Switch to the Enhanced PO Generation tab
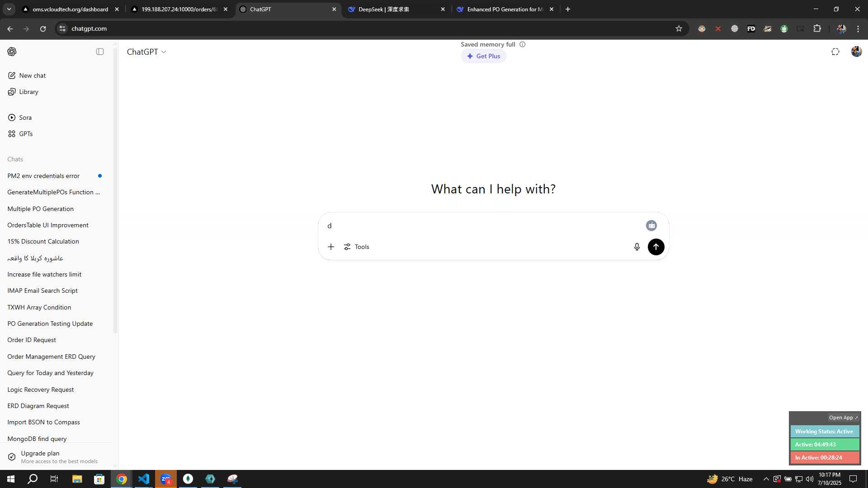 click(x=505, y=9)
